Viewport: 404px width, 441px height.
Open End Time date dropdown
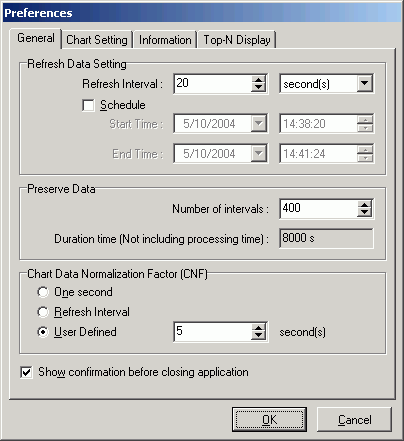pyautogui.click(x=258, y=154)
